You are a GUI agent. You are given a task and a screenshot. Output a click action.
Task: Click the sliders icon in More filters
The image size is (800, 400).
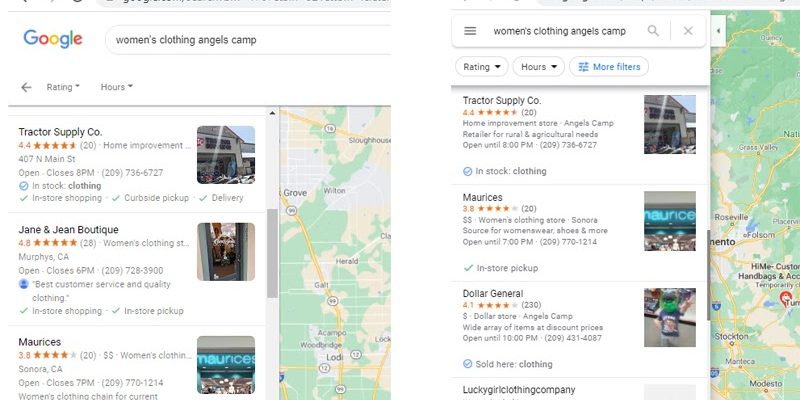click(x=584, y=67)
